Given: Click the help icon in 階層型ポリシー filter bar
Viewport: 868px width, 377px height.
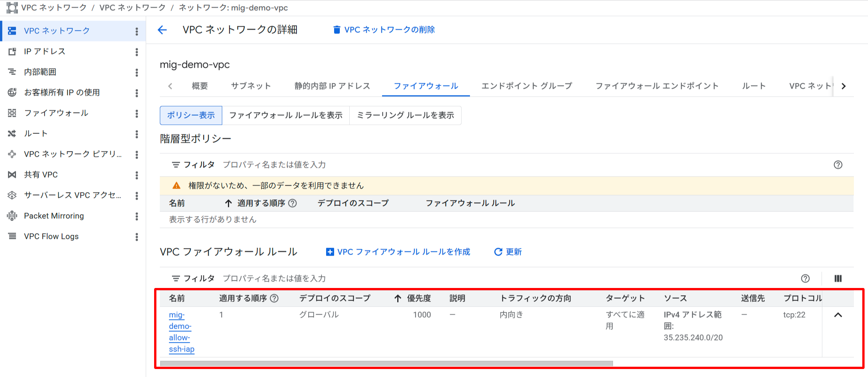Looking at the screenshot, I should (x=838, y=165).
